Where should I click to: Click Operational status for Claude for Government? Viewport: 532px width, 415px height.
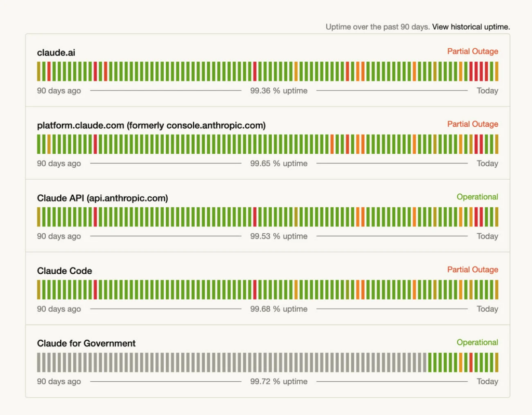477,342
